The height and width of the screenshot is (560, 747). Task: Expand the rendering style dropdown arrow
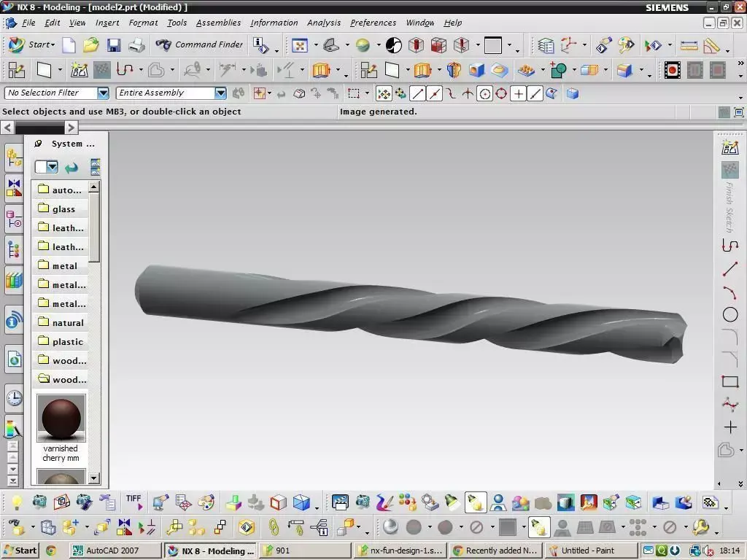tap(379, 46)
